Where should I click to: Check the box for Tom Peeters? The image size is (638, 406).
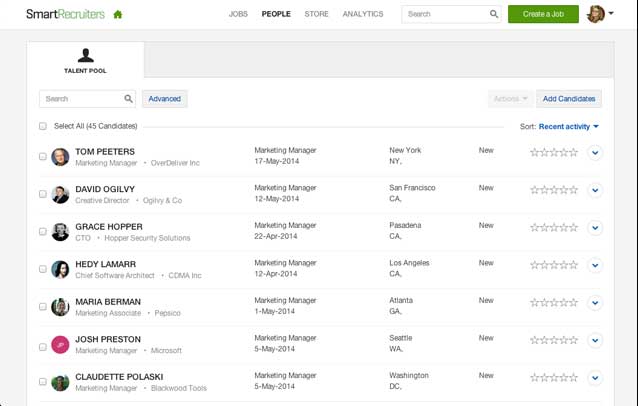coord(43,156)
